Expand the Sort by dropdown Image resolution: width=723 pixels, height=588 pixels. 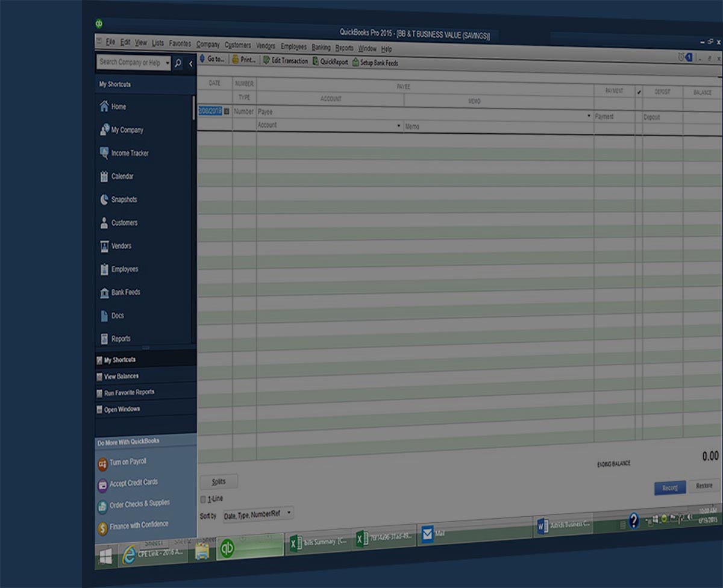[289, 513]
